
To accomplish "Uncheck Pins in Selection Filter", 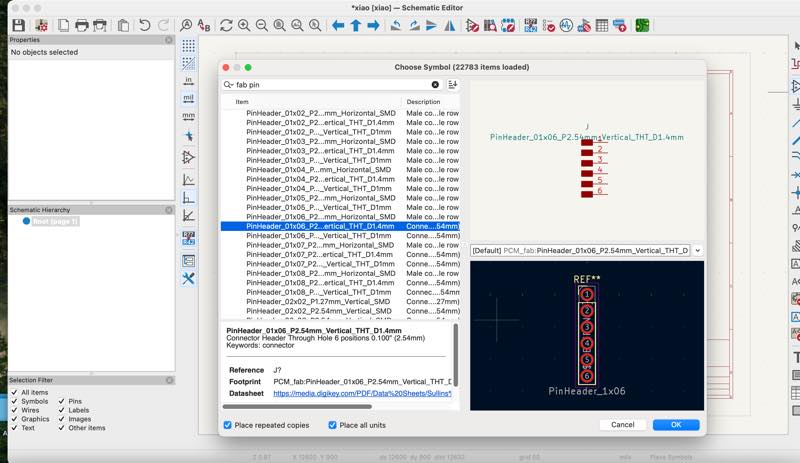I will 61,401.
